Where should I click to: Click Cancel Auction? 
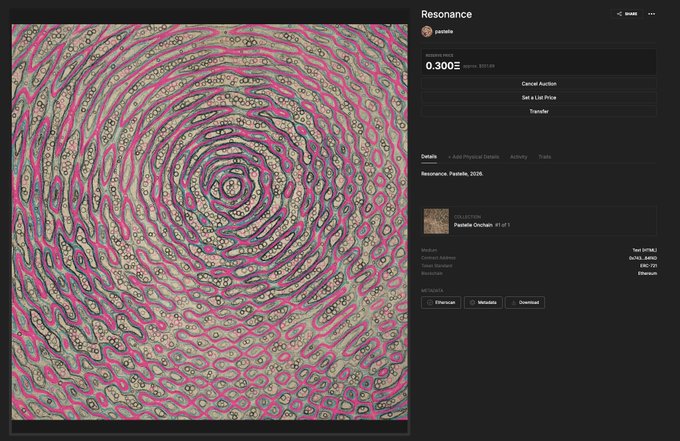[x=539, y=84]
